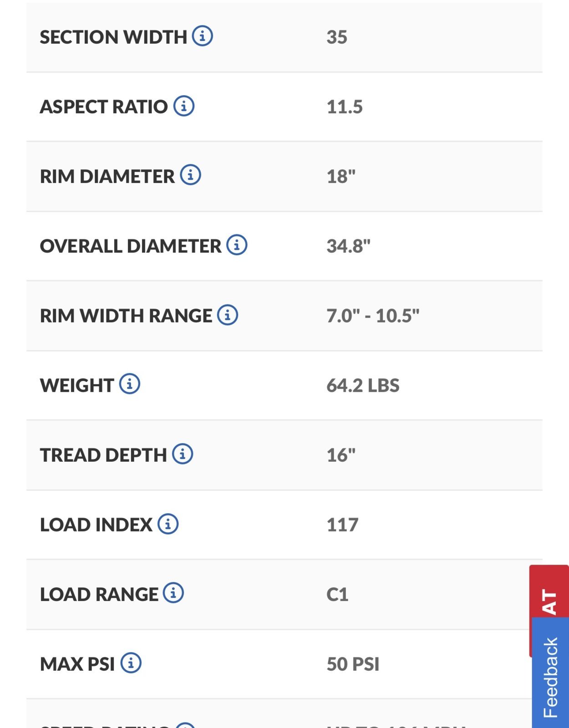Select the Load Index 117 value
This screenshot has width=569, height=728.
342,525
